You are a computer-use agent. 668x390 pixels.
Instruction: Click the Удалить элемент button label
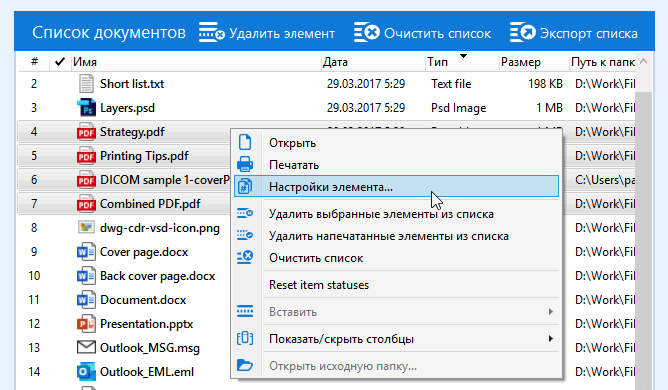(x=282, y=33)
